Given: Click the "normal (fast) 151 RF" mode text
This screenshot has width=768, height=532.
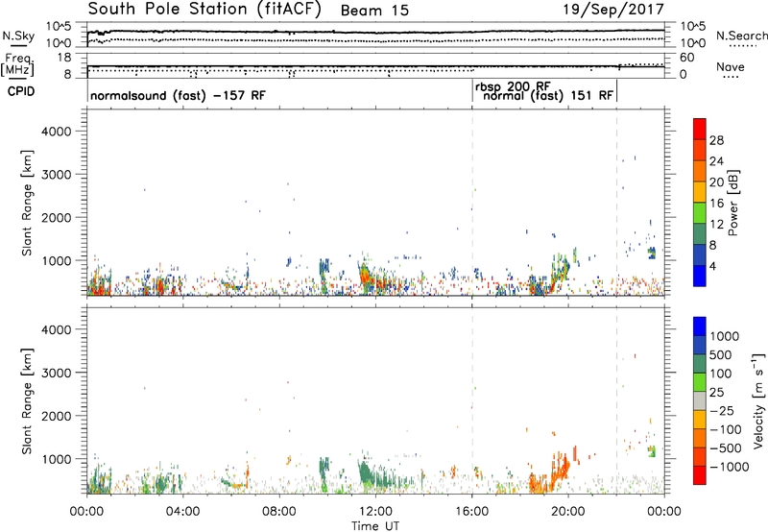Looking at the screenshot, I should click(548, 95).
